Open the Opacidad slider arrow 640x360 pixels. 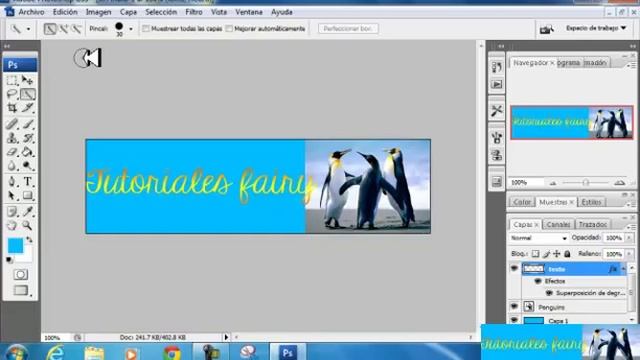[629, 238]
